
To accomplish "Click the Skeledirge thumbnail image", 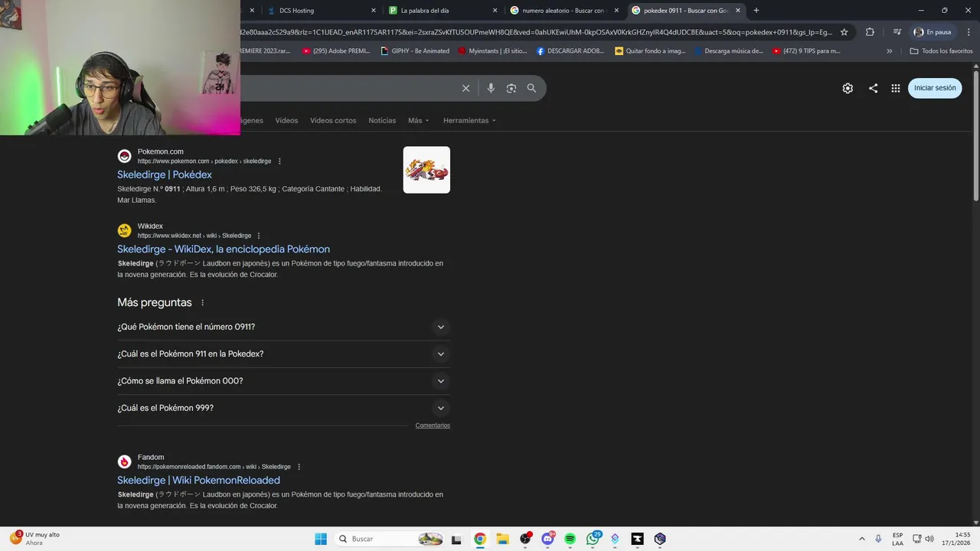I will point(426,170).
